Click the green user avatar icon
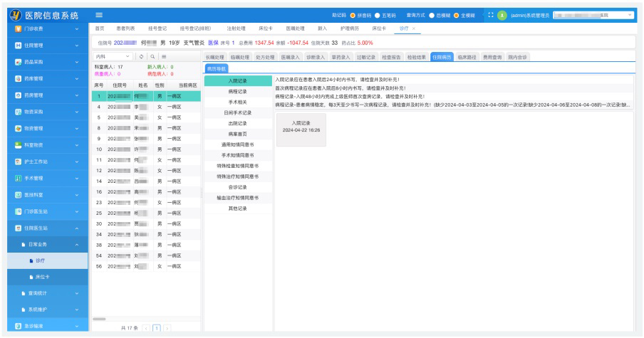 [502, 15]
